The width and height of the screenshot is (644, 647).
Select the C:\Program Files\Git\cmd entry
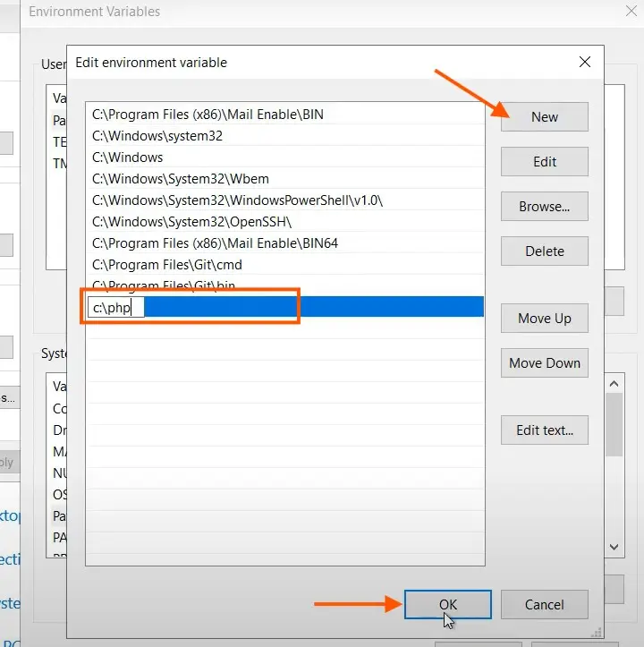click(x=285, y=265)
